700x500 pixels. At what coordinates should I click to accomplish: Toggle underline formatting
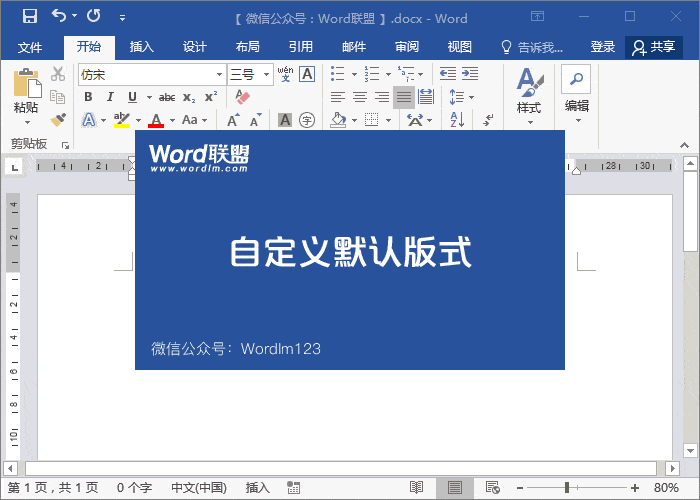coord(132,97)
